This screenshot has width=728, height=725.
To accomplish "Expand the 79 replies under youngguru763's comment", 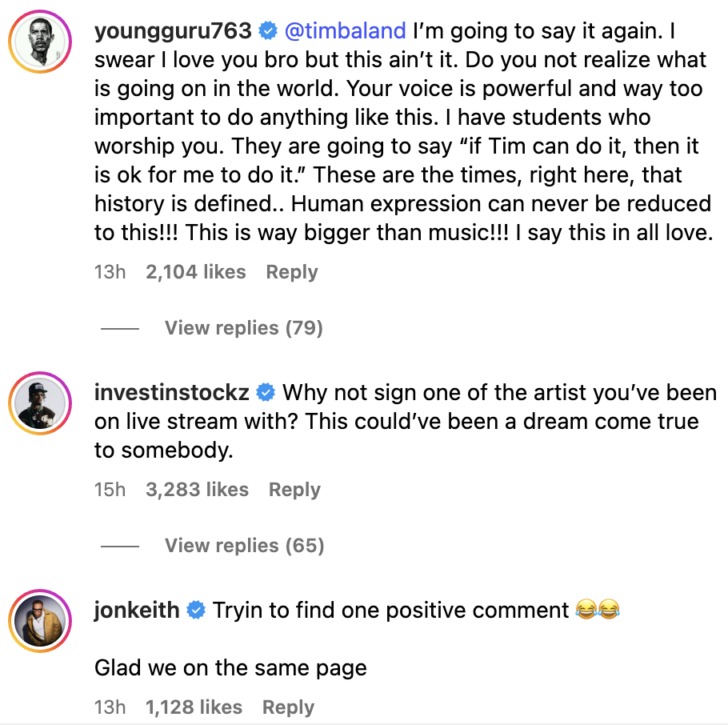I will (243, 327).
